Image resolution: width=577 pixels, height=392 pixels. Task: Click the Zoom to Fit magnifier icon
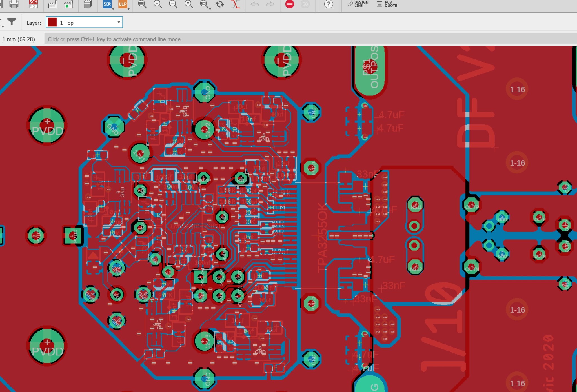coord(142,4)
